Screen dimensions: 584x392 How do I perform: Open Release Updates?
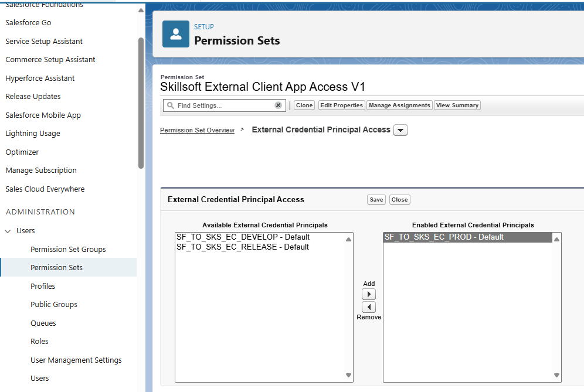pyautogui.click(x=33, y=97)
